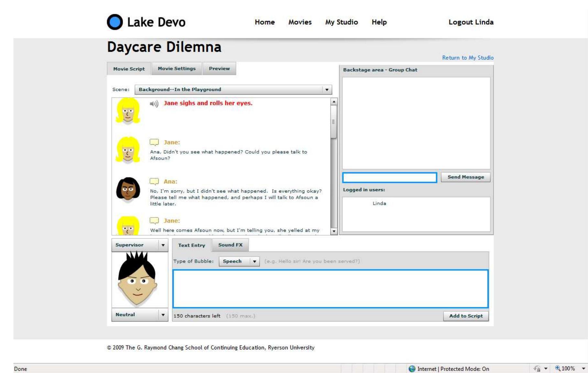588x373 pixels.
Task: Click the Supervisor character face preview
Action: (137, 279)
